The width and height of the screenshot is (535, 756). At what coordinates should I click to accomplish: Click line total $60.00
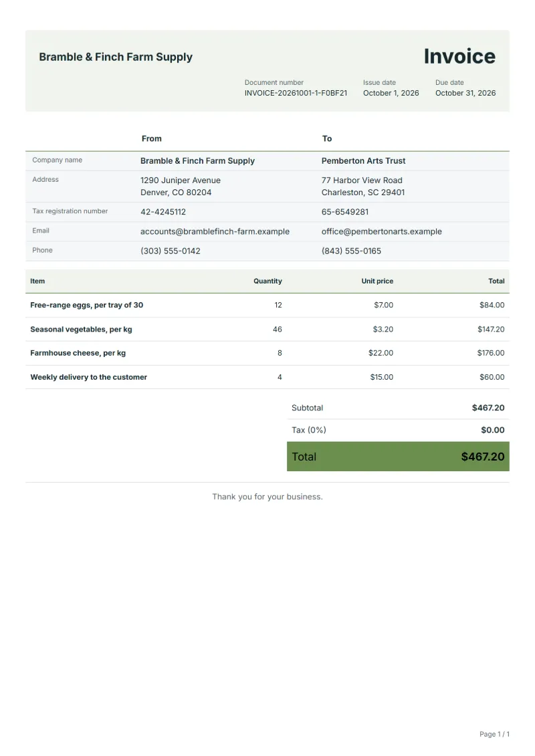(x=492, y=377)
